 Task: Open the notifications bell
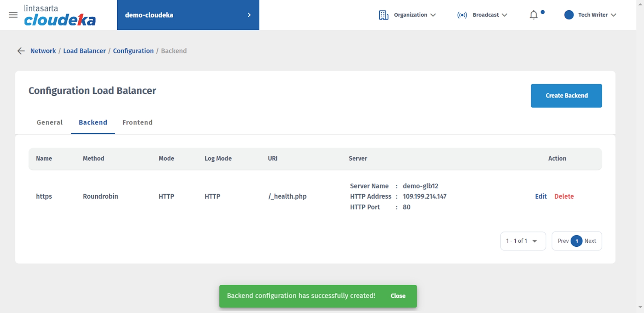[x=533, y=15]
